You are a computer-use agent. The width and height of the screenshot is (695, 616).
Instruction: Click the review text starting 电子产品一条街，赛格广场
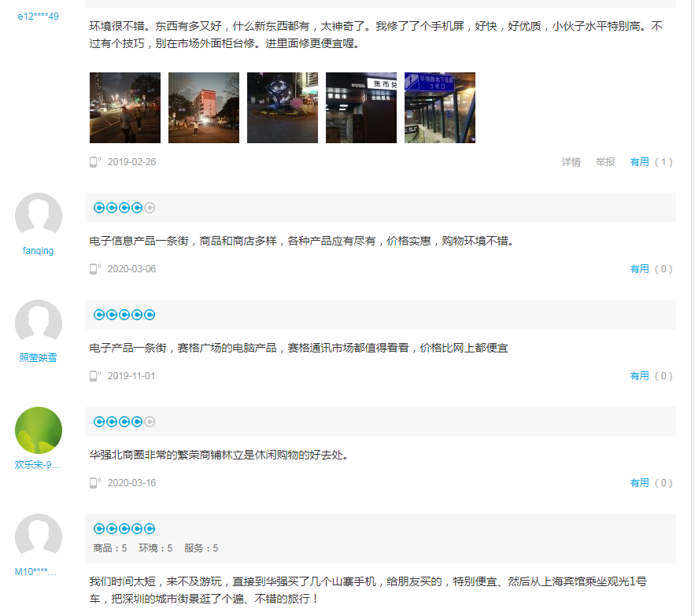(x=298, y=348)
